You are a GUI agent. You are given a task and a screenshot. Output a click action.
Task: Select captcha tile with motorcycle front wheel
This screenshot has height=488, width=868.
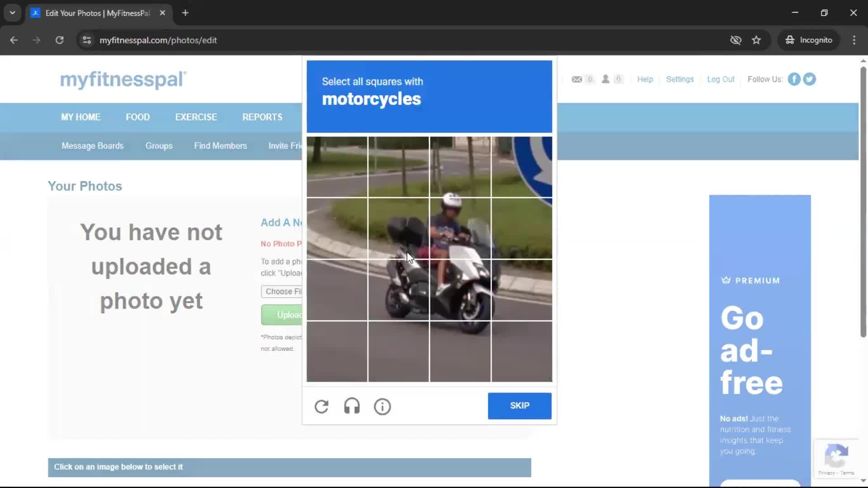coord(460,290)
